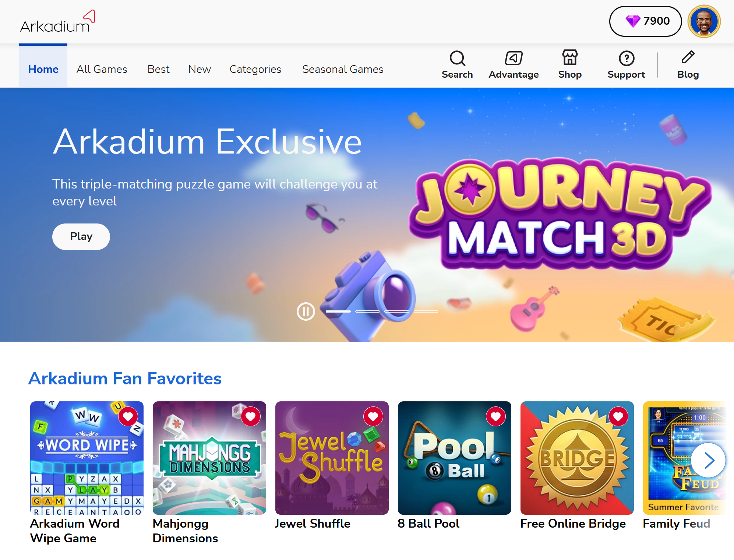
Task: Open the Blog pencil icon
Action: pos(688,57)
